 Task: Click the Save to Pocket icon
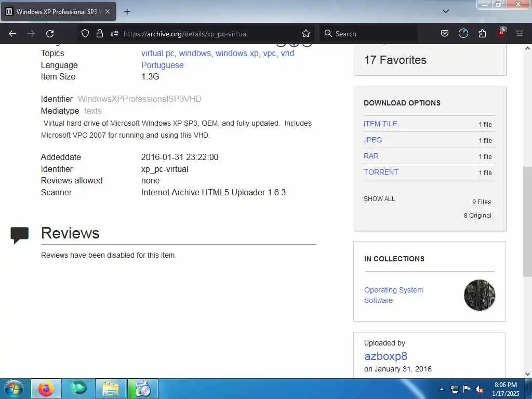(445, 34)
